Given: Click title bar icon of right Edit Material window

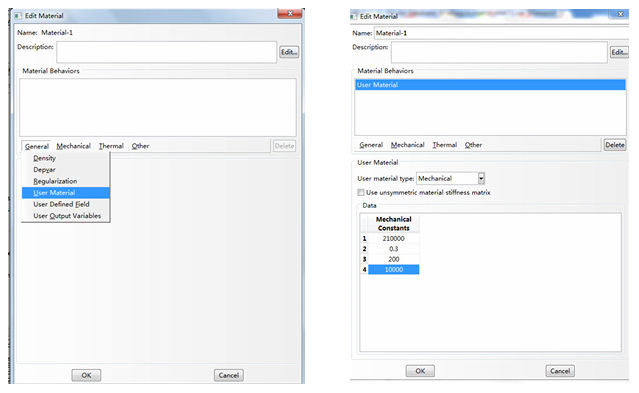Looking at the screenshot, I should pyautogui.click(x=354, y=16).
